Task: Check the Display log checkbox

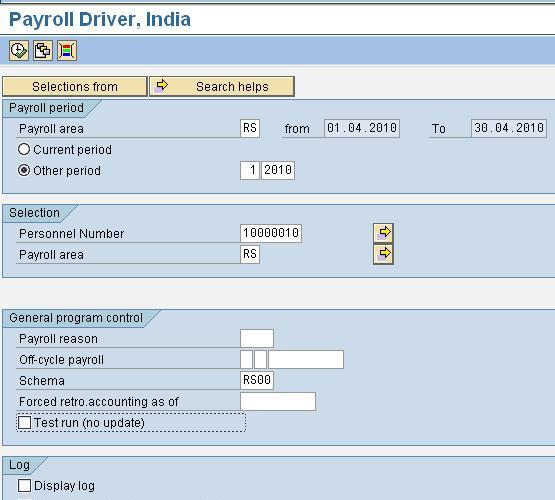Action: [24, 485]
